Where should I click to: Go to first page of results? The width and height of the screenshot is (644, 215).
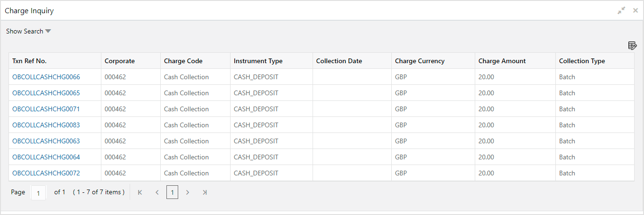[140, 192]
